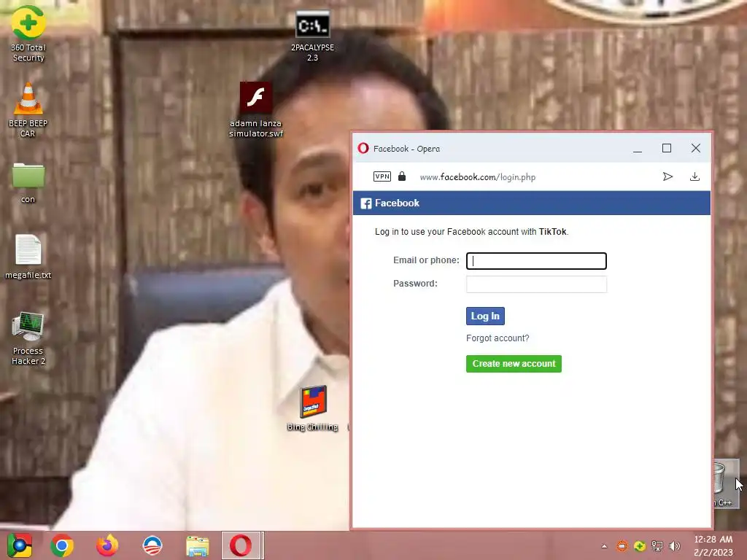This screenshot has height=560, width=747.
Task: Launch Firefox from taskbar
Action: (x=107, y=545)
